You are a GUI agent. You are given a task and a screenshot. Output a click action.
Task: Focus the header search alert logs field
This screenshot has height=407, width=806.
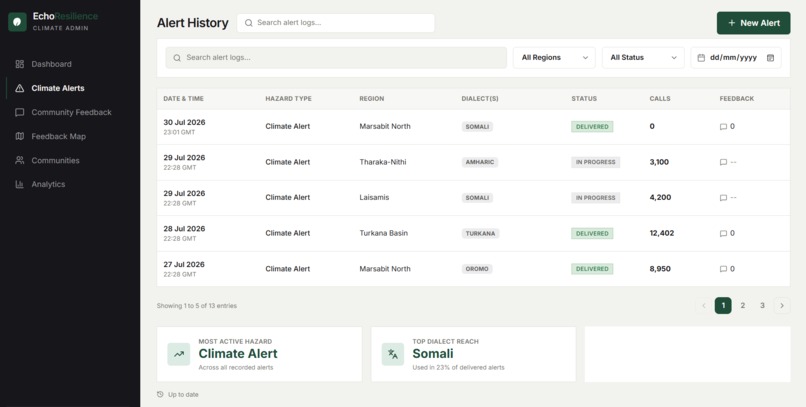(336, 23)
